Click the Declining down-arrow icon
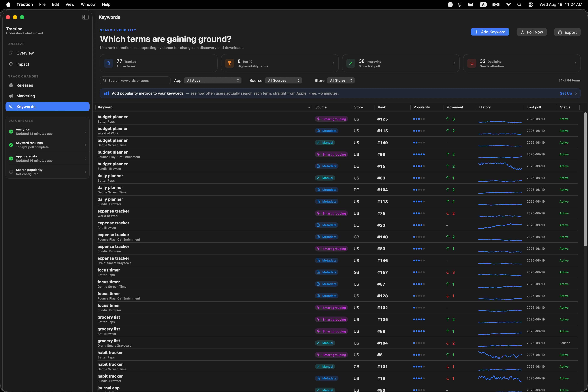This screenshot has width=588, height=392. [472, 63]
